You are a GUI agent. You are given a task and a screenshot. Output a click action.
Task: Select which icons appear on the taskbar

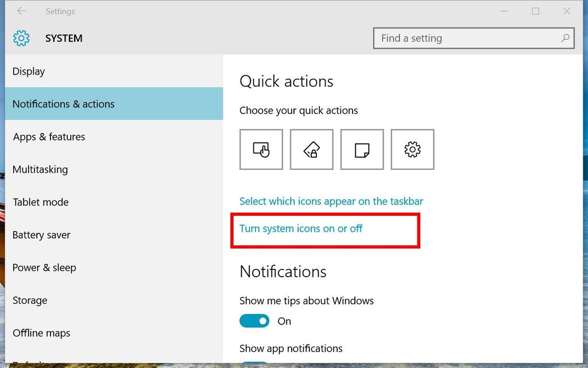[x=331, y=201]
